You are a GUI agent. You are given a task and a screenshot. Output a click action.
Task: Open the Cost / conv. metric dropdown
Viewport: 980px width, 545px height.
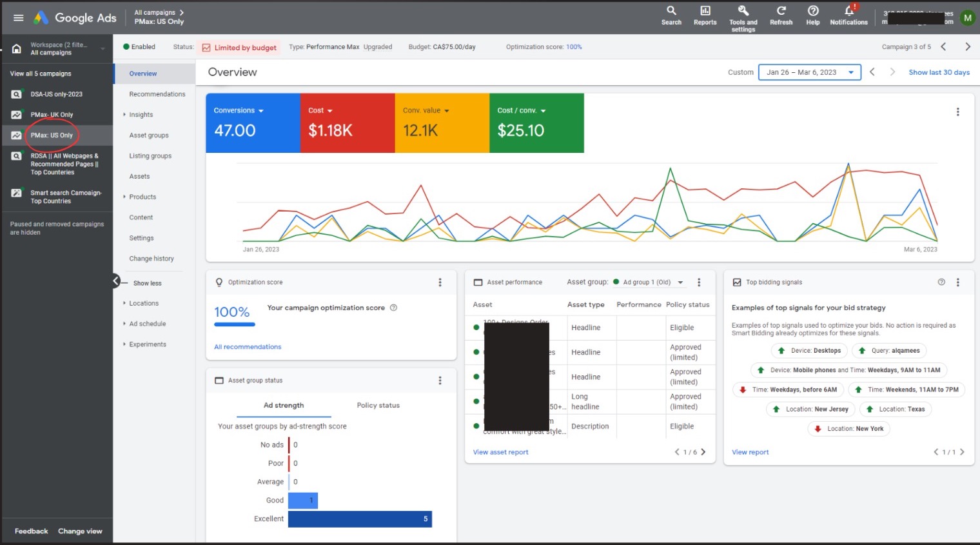522,110
